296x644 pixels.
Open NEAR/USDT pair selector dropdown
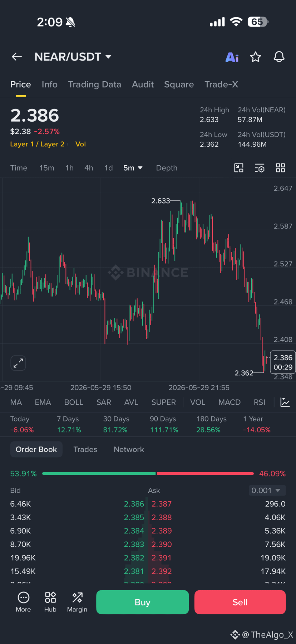pyautogui.click(x=73, y=57)
